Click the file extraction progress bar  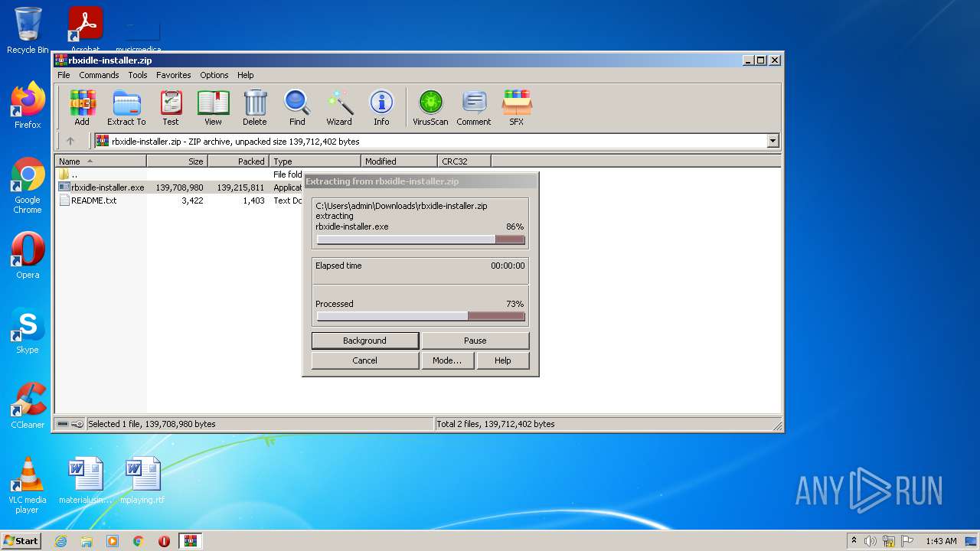click(x=421, y=240)
